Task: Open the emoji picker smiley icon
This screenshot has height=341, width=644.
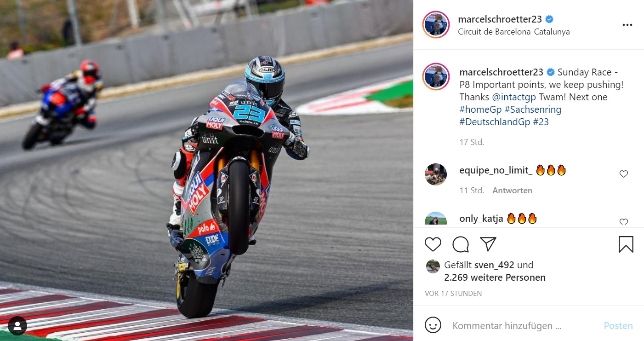Action: pos(433,326)
